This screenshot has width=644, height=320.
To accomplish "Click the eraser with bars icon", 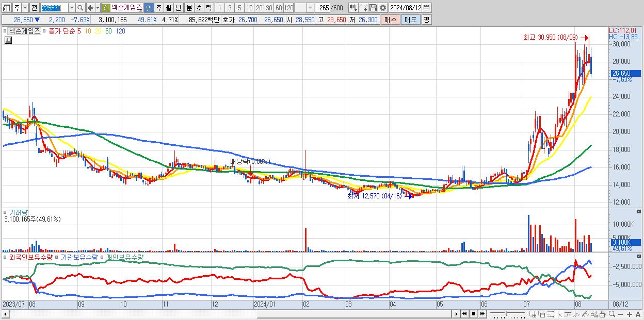I will [594, 314].
